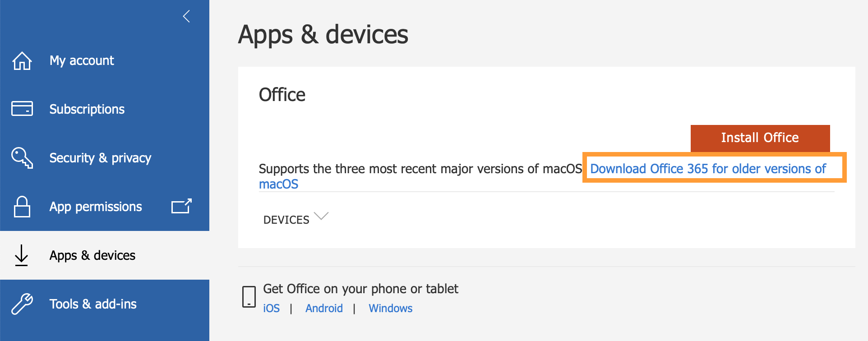Follow the iOS link
Screen dimensions: 868x341
coord(271,309)
